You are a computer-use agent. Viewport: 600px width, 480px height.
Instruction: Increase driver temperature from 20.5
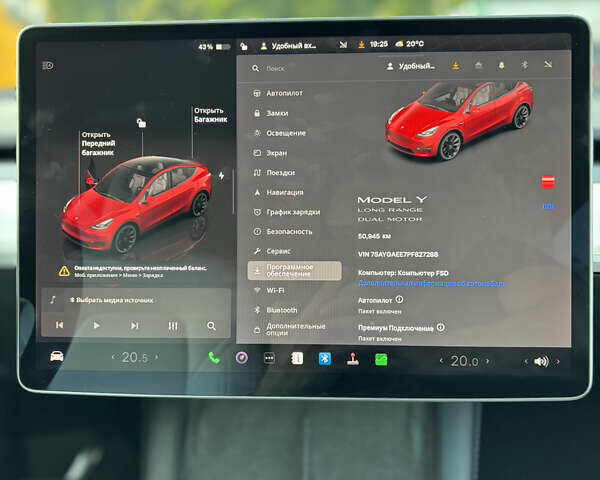pyautogui.click(x=156, y=358)
